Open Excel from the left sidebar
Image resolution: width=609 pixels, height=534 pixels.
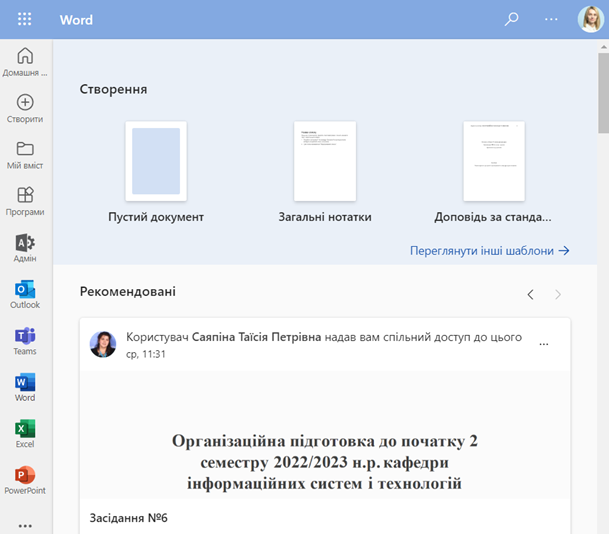pyautogui.click(x=25, y=433)
